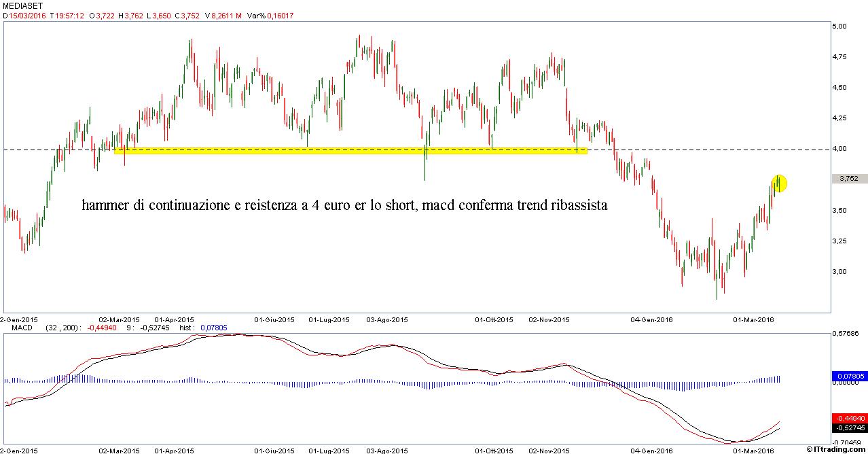Click the yellow support band at 4 euro

pyautogui.click(x=350, y=150)
